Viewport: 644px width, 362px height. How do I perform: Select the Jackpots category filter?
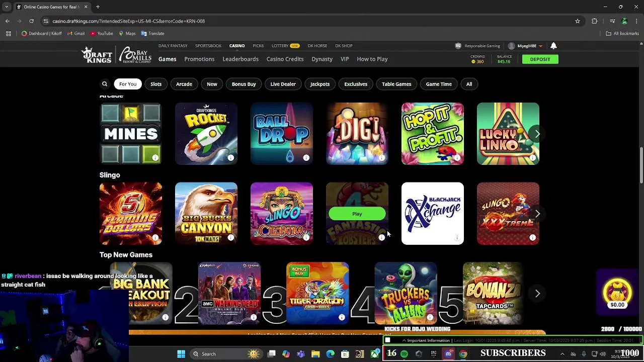coord(320,84)
